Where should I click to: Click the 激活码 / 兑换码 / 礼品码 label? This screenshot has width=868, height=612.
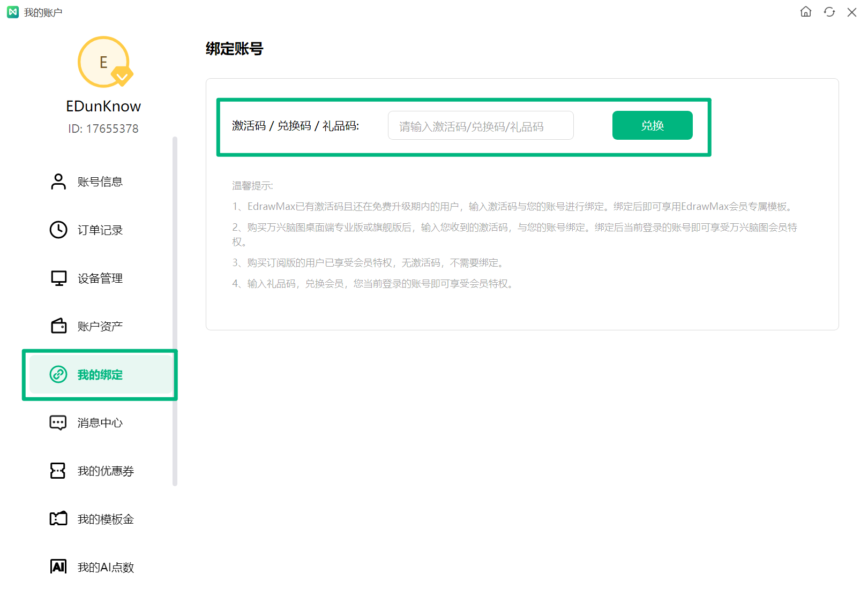point(295,126)
